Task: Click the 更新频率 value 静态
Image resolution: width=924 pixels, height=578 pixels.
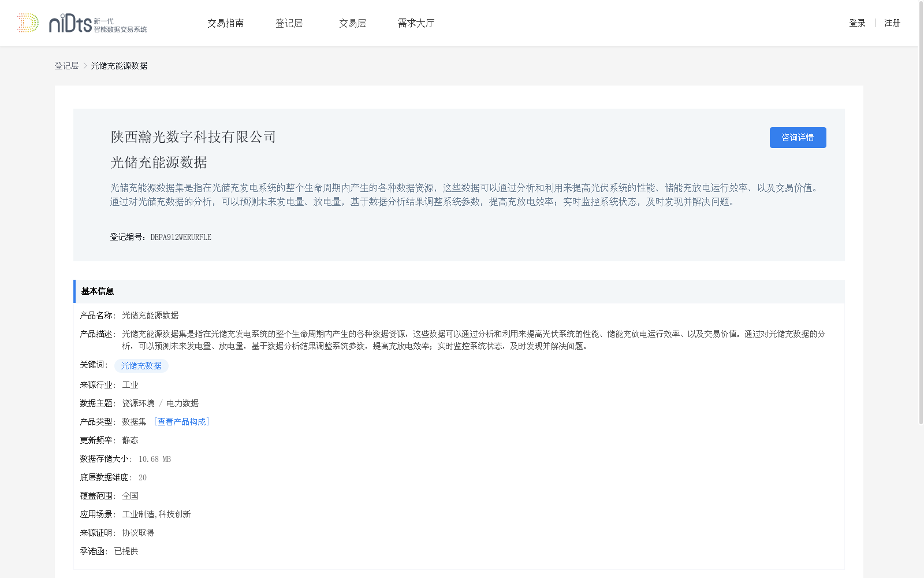Action: pyautogui.click(x=130, y=440)
